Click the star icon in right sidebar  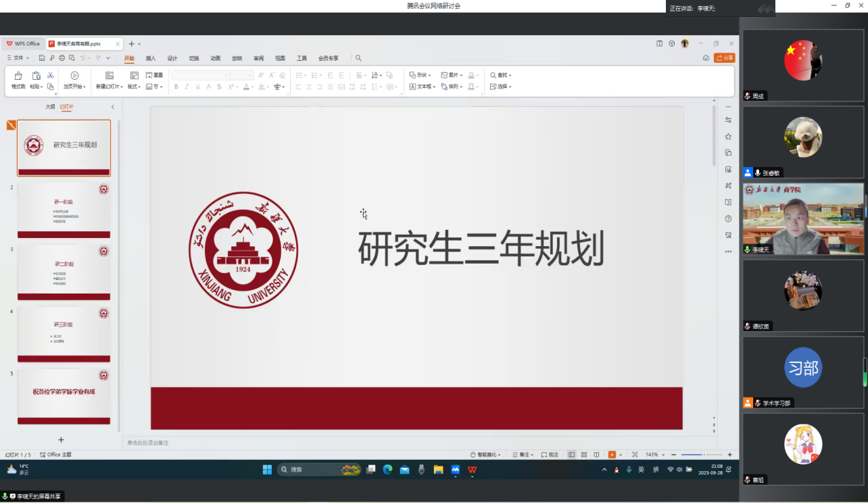pos(728,137)
